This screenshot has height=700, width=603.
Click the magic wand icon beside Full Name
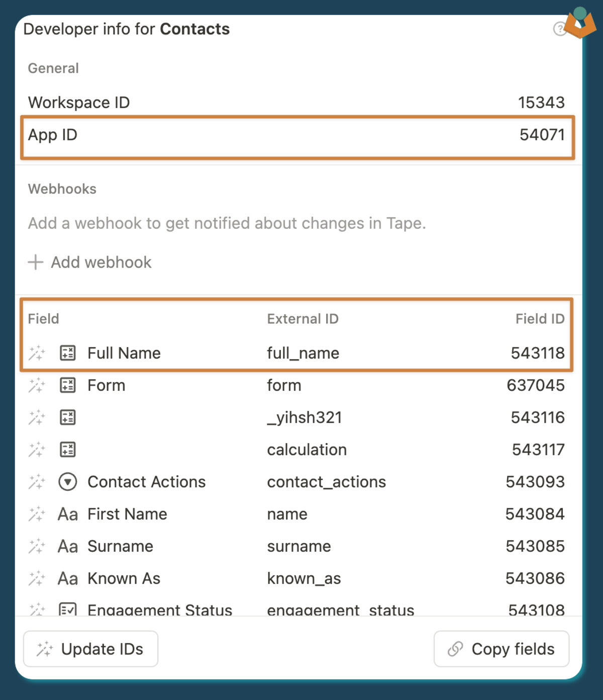37,353
